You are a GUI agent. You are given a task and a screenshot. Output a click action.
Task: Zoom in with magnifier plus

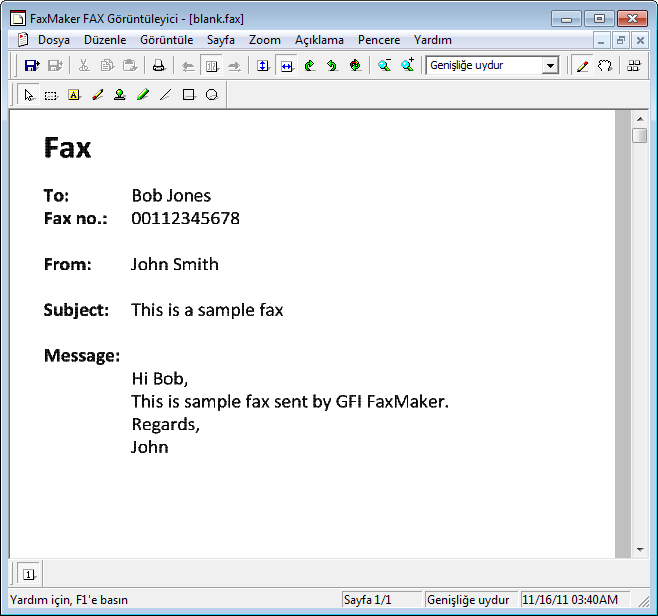[x=407, y=65]
